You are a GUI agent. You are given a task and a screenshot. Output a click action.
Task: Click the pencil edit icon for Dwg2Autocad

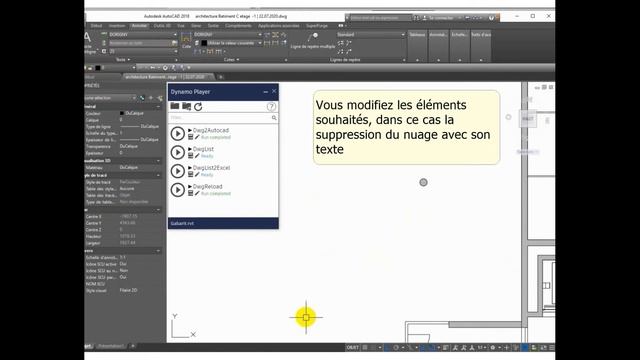[x=197, y=137]
